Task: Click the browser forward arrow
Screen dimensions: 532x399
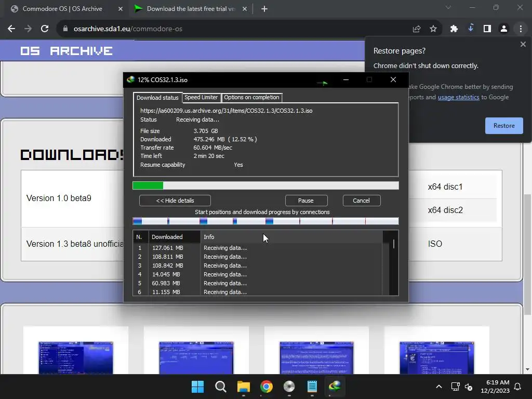Action: (x=28, y=29)
